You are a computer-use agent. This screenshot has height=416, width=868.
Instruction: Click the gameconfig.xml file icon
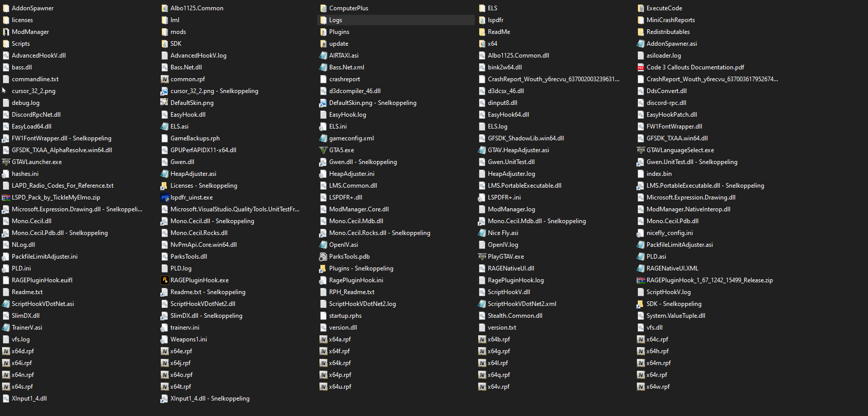(x=323, y=138)
